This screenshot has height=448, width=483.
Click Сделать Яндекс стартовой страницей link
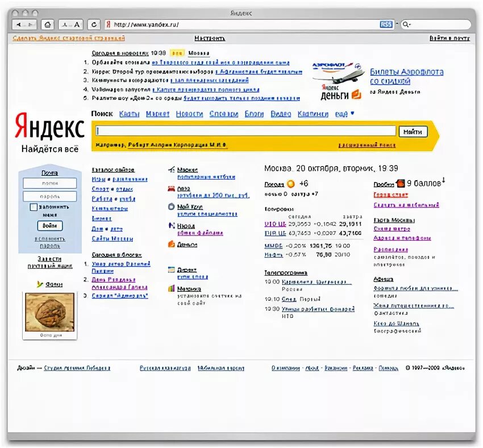click(69, 38)
